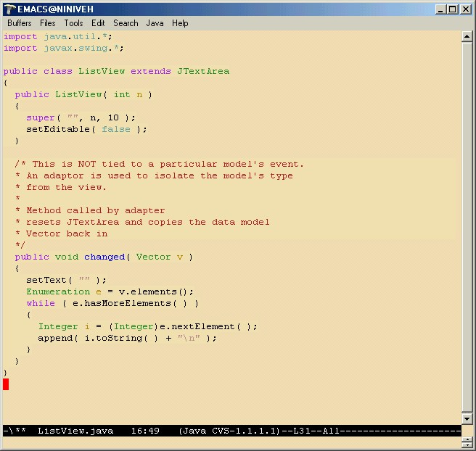Maximize the Emacs window
476x451 pixels.
pyautogui.click(x=453, y=9)
